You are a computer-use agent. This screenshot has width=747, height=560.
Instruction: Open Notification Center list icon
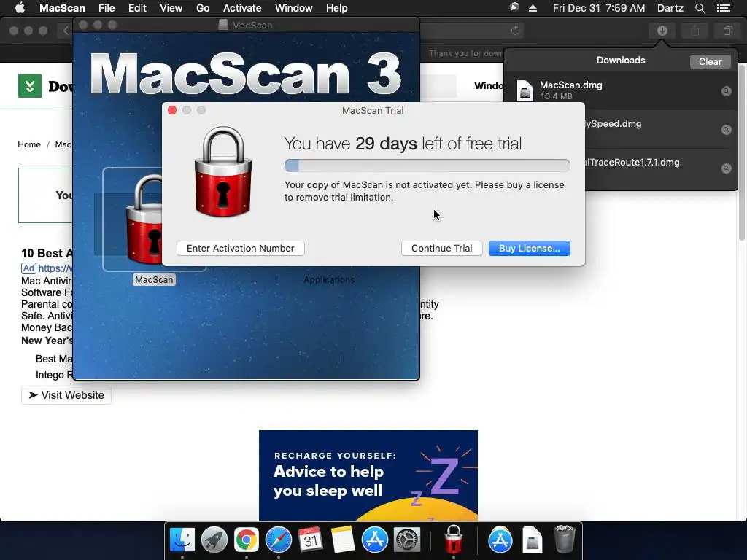pyautogui.click(x=724, y=8)
